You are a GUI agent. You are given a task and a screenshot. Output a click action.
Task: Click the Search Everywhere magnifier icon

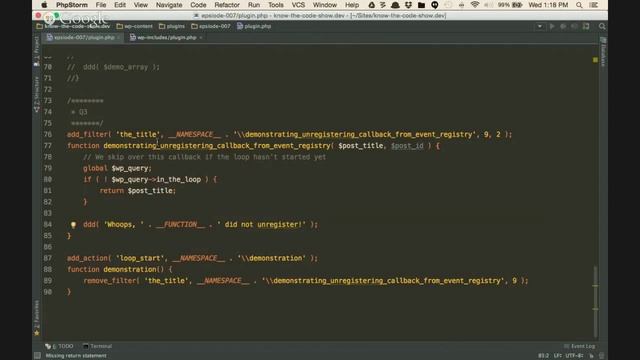[x=602, y=26]
